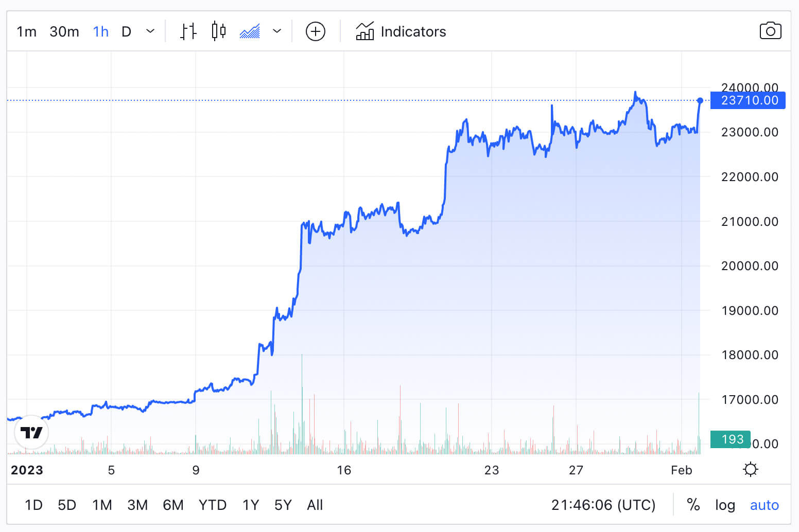Click the Indicators chart icon
Image resolution: width=799 pixels, height=532 pixels.
pyautogui.click(x=366, y=31)
